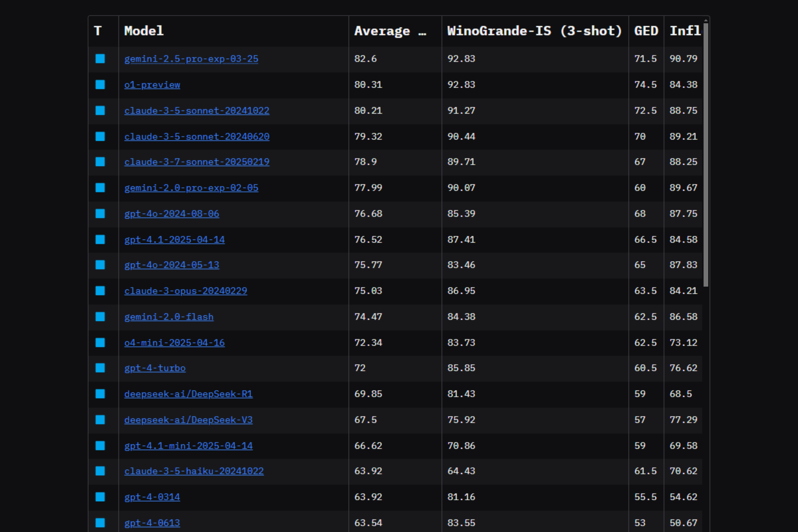Open the gpt-4.1-2025-04-14 model link
Image resolution: width=798 pixels, height=532 pixels.
pyautogui.click(x=174, y=240)
